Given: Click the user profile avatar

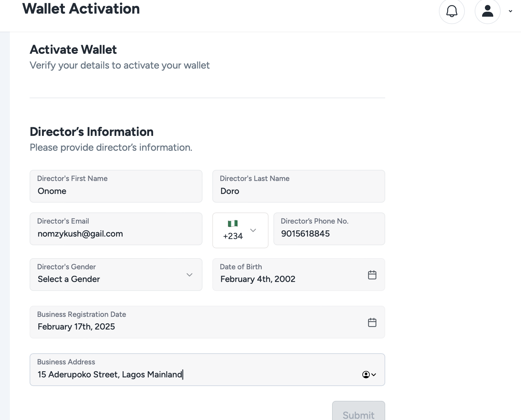Looking at the screenshot, I should click(487, 11).
